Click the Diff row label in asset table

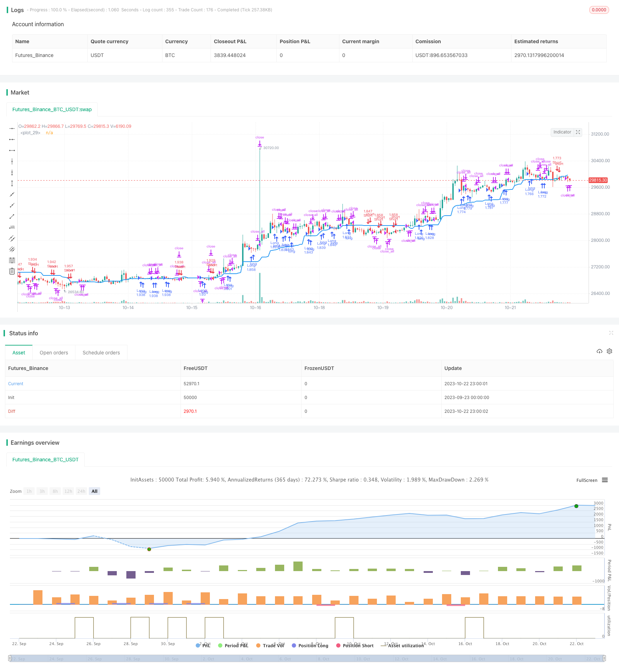(12, 411)
